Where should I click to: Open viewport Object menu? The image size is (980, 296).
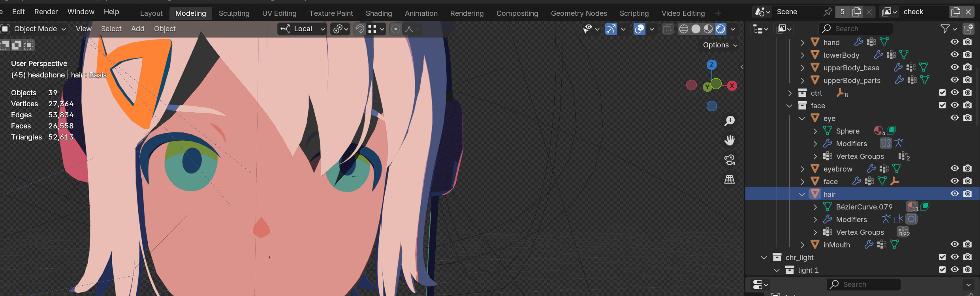click(165, 29)
